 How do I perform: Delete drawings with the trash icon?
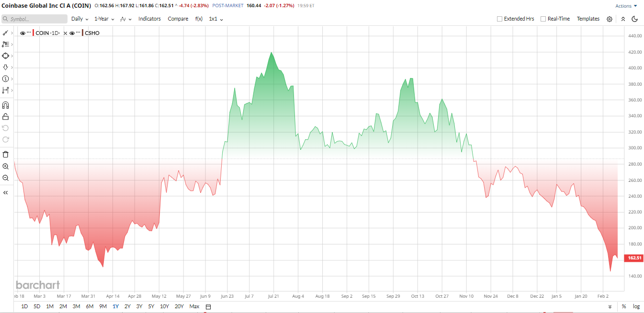(x=6, y=154)
